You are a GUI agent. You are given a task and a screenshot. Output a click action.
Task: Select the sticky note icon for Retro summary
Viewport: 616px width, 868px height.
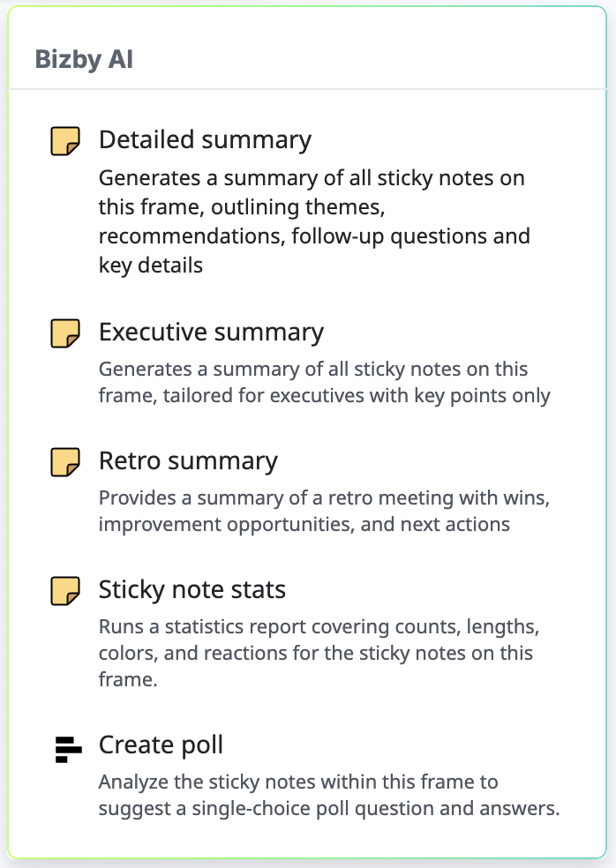pos(65,462)
